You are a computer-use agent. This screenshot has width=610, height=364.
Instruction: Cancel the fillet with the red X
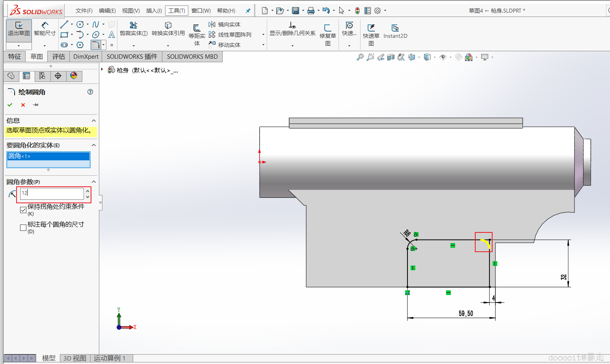(23, 105)
